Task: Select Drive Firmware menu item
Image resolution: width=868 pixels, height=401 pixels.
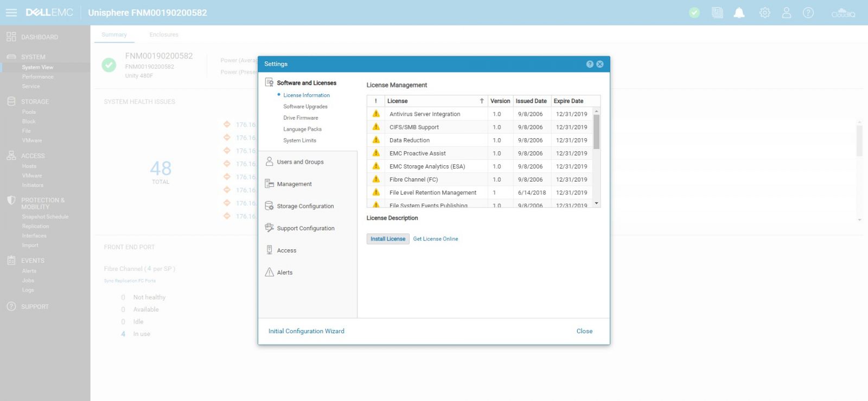Action: (301, 118)
